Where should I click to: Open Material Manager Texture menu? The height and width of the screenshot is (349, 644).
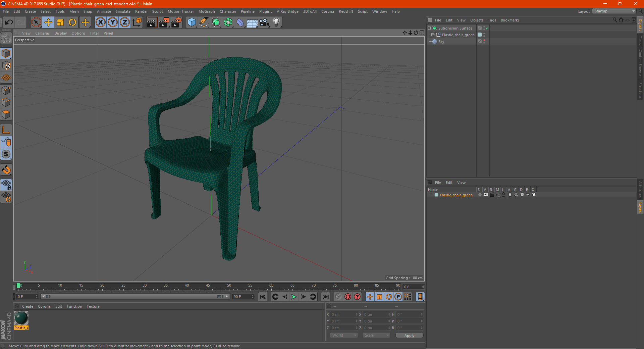click(93, 306)
